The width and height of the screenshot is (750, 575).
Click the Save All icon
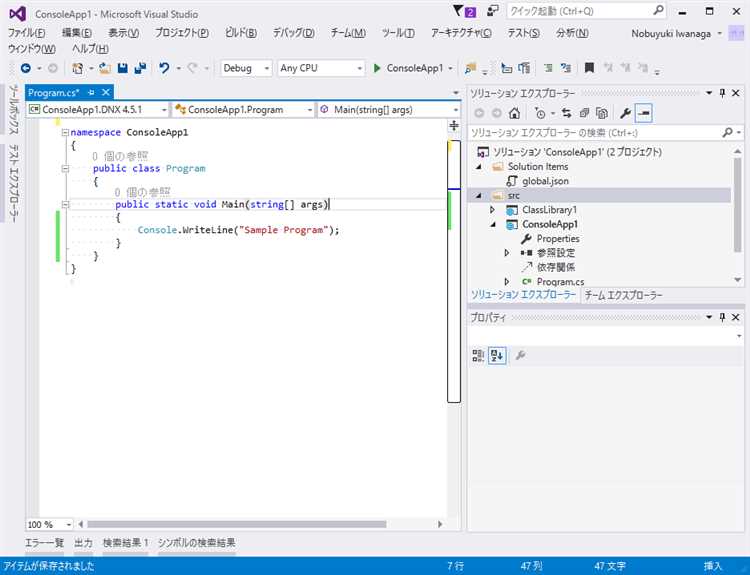click(x=140, y=68)
